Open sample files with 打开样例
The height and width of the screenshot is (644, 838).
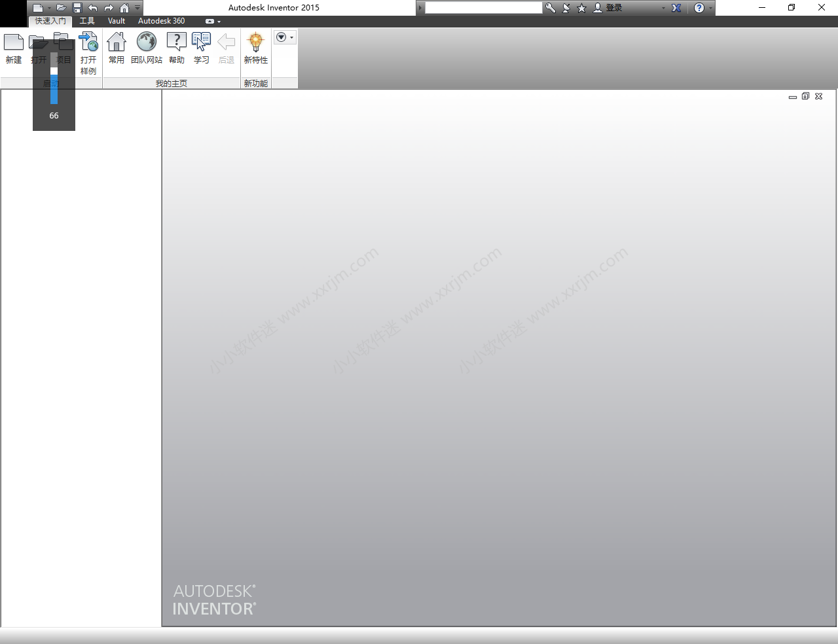pyautogui.click(x=88, y=53)
